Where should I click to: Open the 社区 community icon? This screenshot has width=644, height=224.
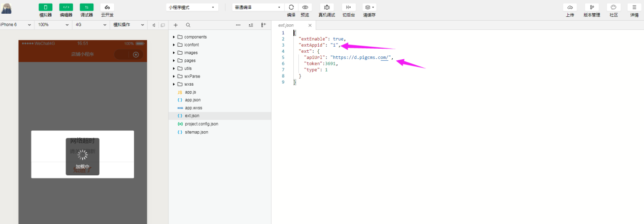614,7
